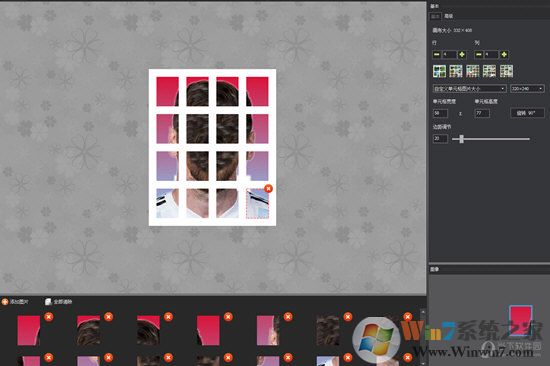The image size is (550, 366).
Task: Remove the selected bottom-right collage cell
Action: point(268,188)
